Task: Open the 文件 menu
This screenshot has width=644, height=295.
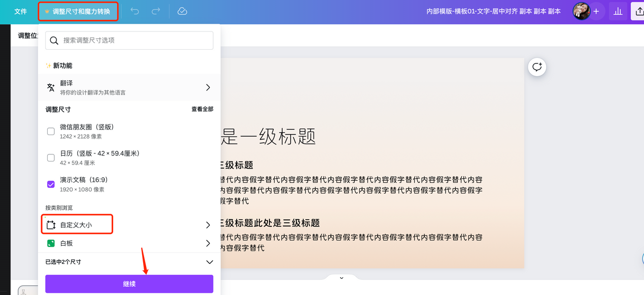Action: point(21,11)
